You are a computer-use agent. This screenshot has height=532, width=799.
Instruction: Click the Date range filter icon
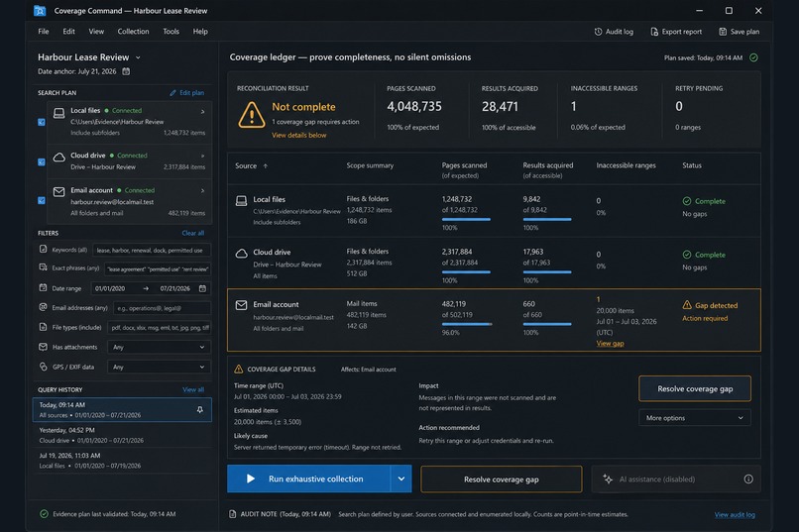pyautogui.click(x=44, y=287)
